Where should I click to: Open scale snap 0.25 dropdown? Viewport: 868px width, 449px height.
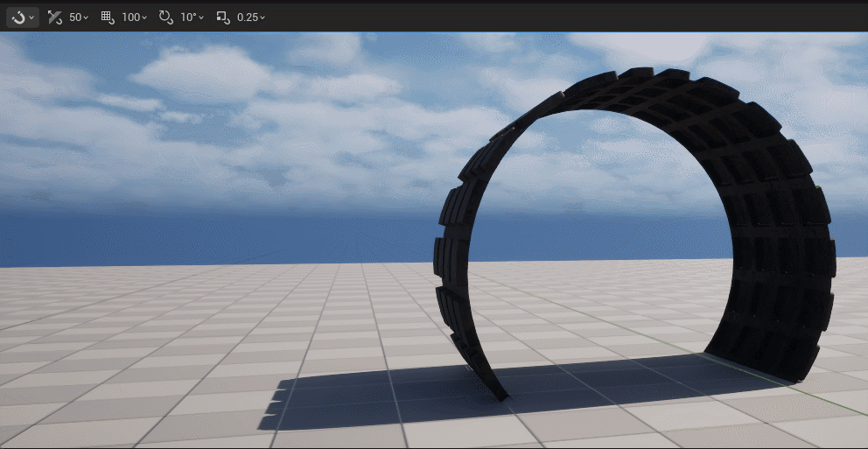(x=251, y=18)
